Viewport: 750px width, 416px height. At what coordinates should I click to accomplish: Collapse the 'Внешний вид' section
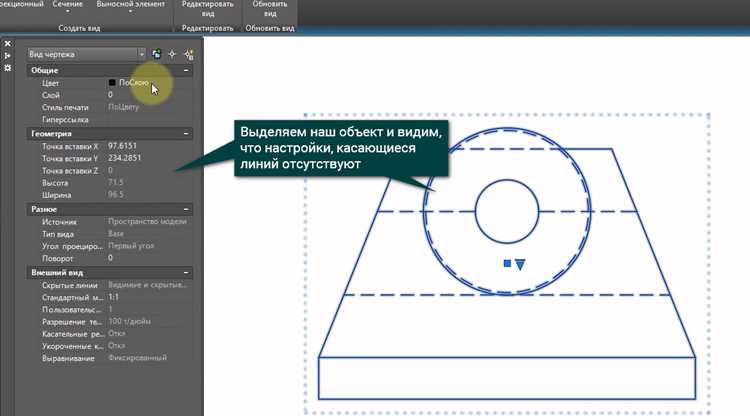(186, 273)
